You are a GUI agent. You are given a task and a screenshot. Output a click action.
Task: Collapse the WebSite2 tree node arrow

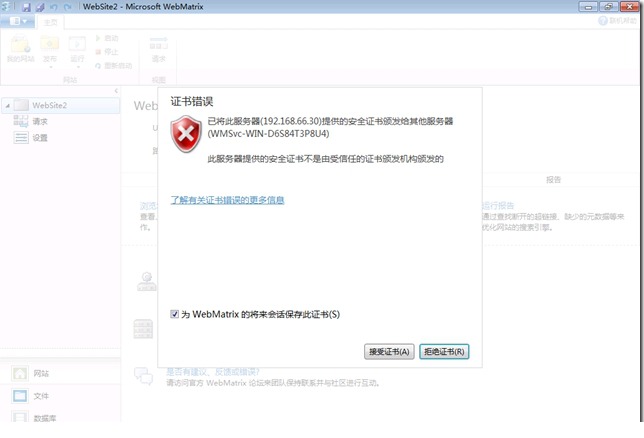click(x=7, y=106)
